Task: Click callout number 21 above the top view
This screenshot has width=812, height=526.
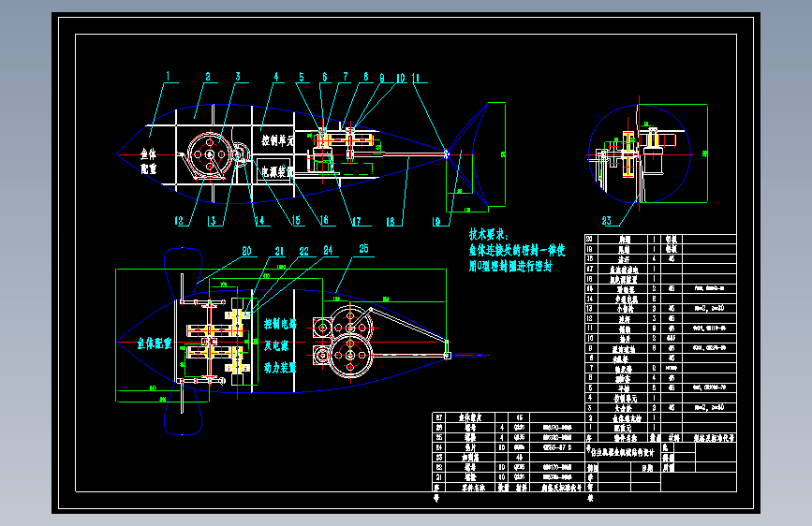Action: (279, 251)
